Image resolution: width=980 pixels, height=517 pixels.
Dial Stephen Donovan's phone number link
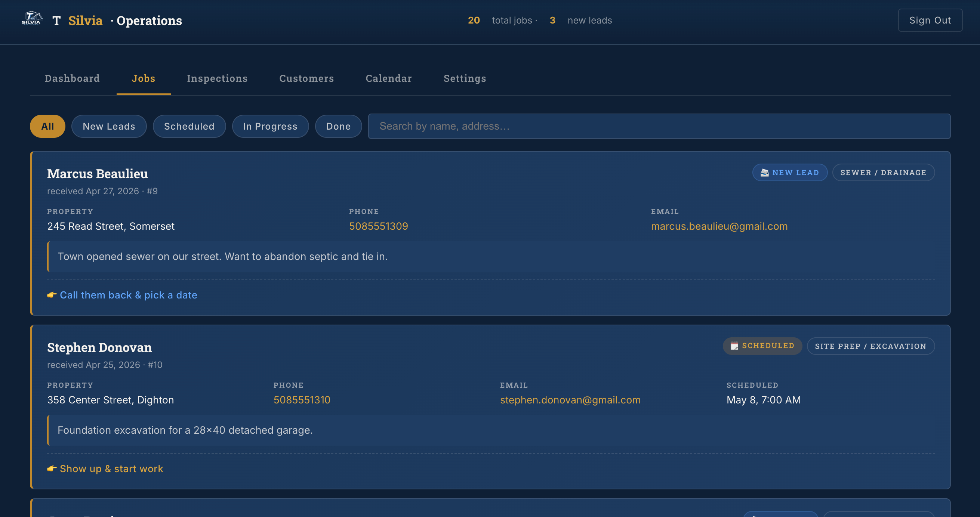pyautogui.click(x=302, y=400)
